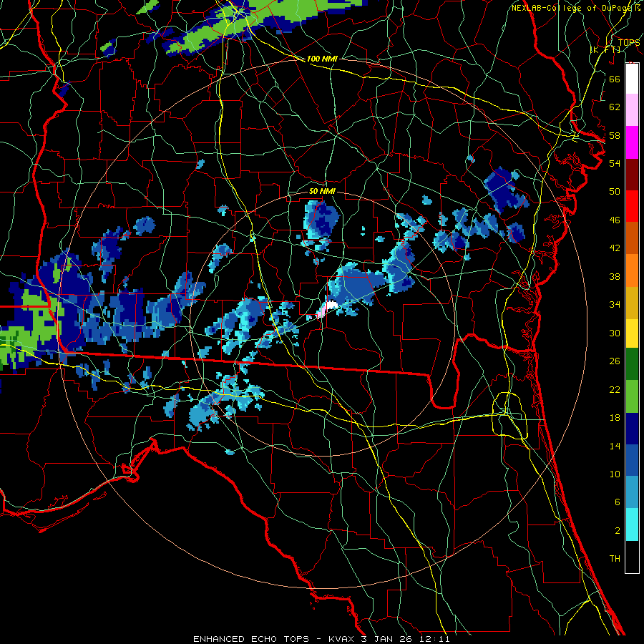Screen dimensions: 644x644
Task: Click the white swatch in the TOPS legend
Action: click(x=632, y=79)
